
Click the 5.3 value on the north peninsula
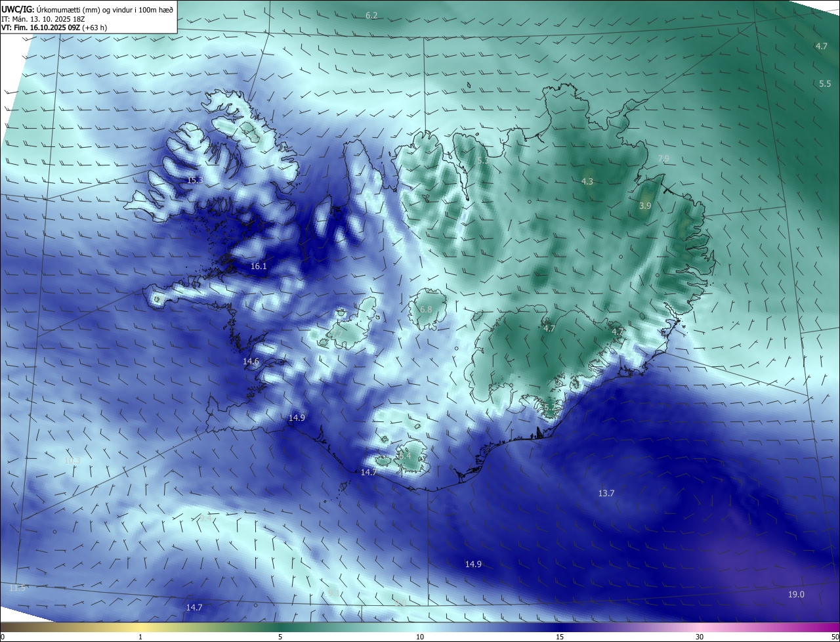click(483, 161)
